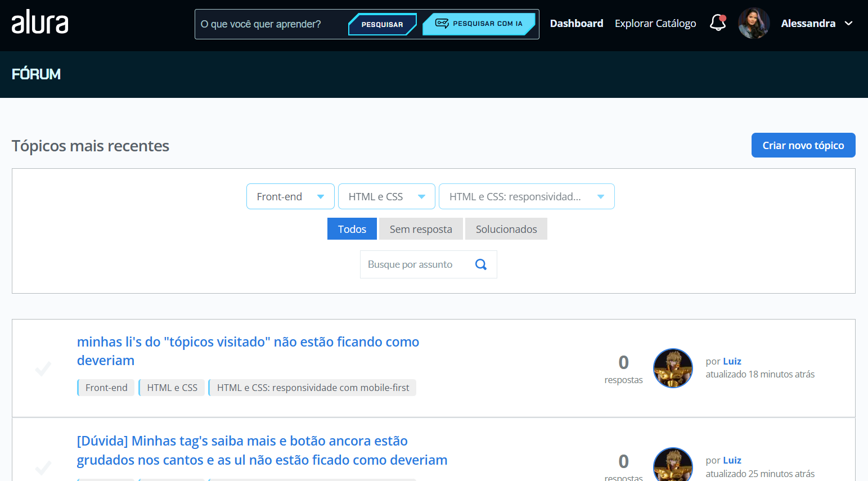Click the Criar novo tópico button
Viewport: 868px width, 481px height.
pos(803,145)
